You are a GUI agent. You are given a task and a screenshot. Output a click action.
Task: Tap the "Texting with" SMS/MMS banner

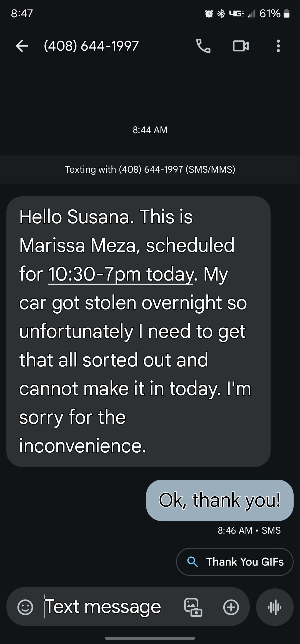(x=150, y=169)
